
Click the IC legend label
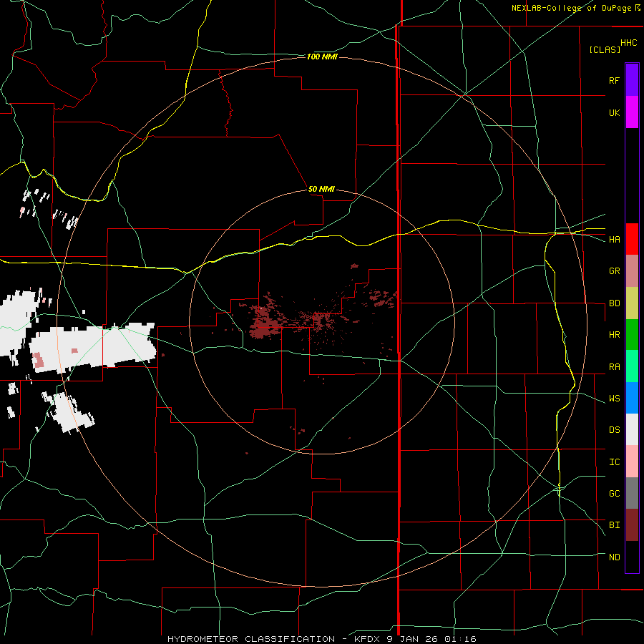(x=614, y=462)
